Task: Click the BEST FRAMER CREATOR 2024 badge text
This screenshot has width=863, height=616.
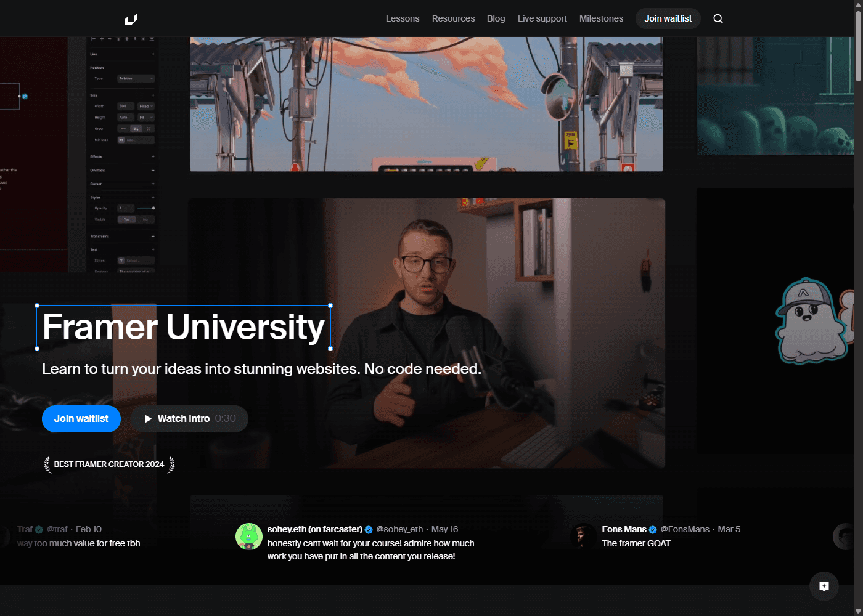Action: point(109,464)
